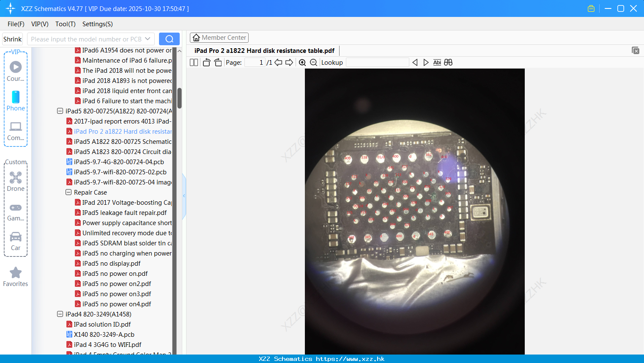Open X140 820-3249-A.pcb
Viewport: 644px width, 363px height.
click(100, 334)
